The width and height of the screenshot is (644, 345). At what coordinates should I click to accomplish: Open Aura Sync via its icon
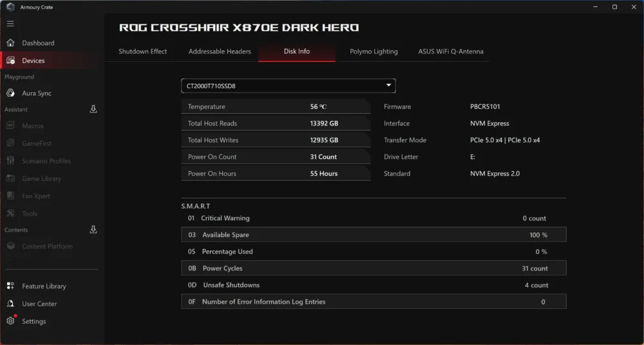(x=11, y=93)
